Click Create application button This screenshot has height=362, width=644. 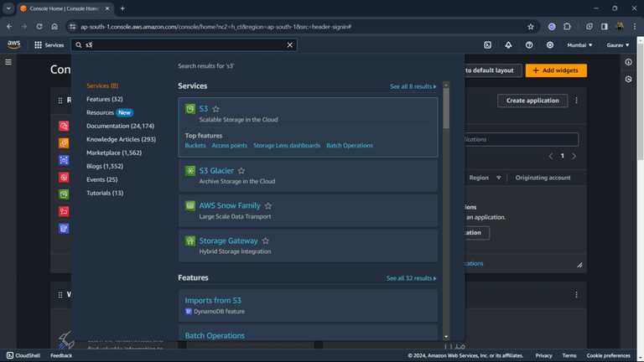(x=532, y=101)
